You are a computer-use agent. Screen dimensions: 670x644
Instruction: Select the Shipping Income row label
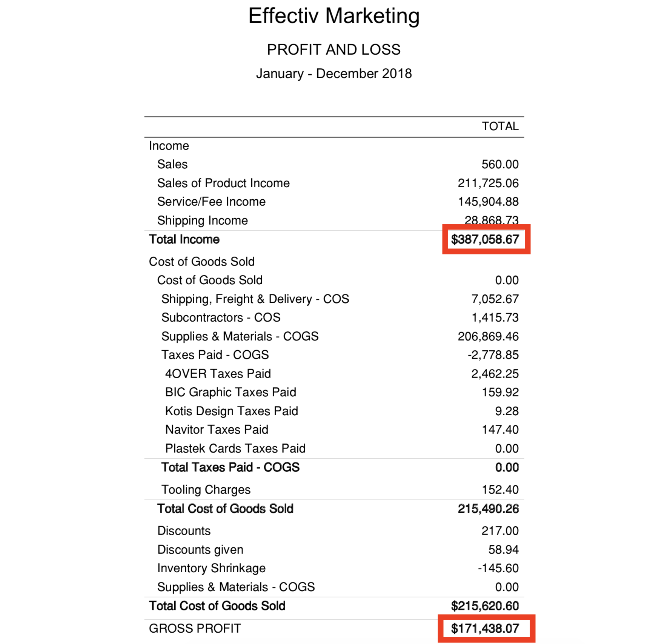pyautogui.click(x=202, y=220)
